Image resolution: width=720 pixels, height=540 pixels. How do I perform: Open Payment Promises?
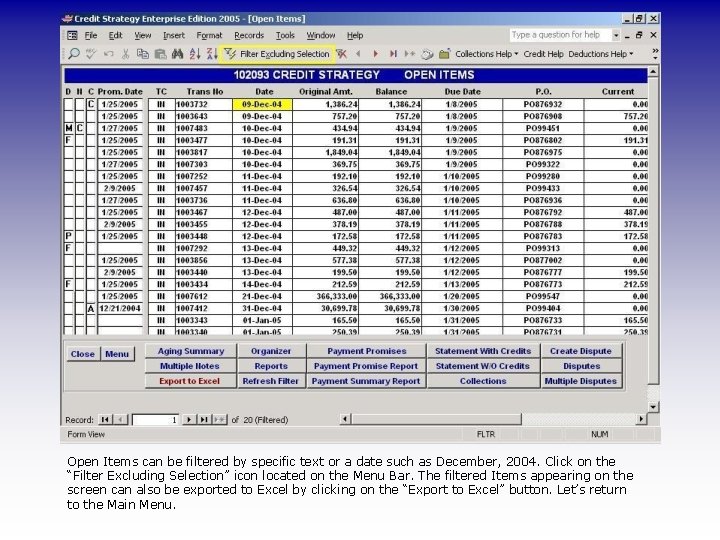[x=366, y=351]
